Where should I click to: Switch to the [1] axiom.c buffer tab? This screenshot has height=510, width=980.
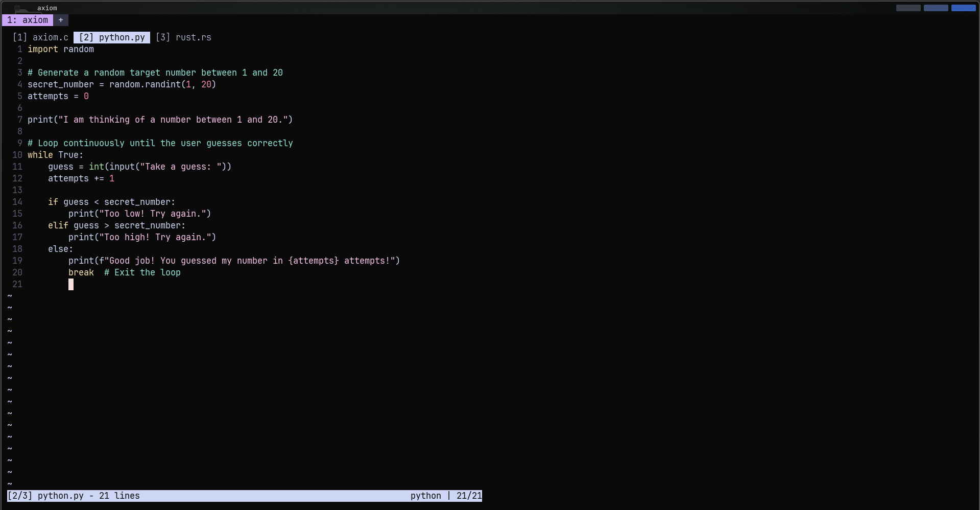40,37
